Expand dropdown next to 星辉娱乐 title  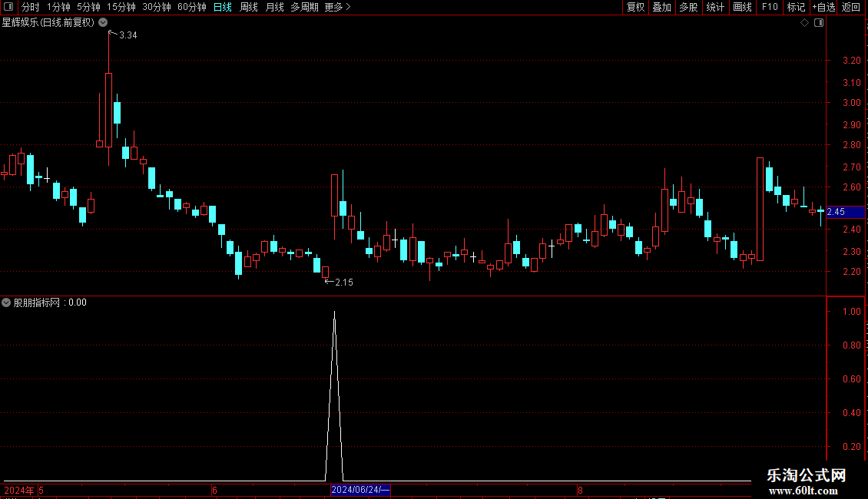(103, 22)
